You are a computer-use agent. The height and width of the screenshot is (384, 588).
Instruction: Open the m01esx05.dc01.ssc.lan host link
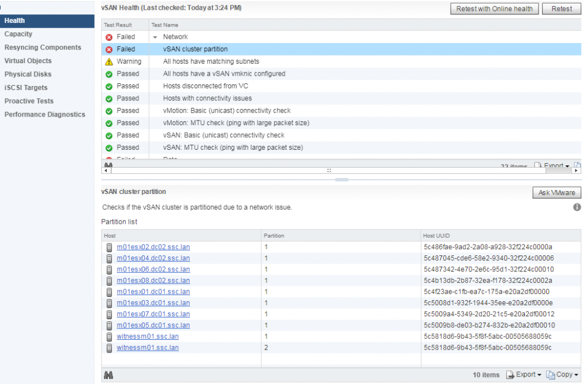(153, 325)
